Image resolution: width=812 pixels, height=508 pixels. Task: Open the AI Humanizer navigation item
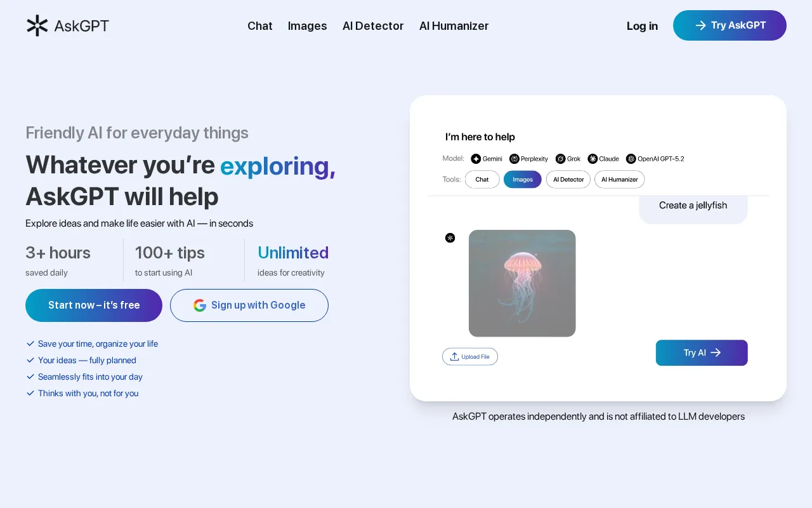point(454,26)
